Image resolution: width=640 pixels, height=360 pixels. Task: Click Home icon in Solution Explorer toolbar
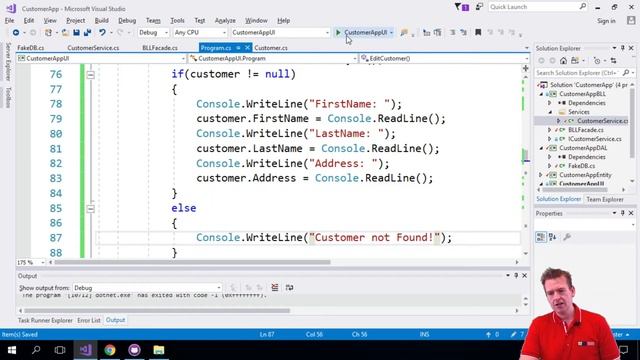pyautogui.click(x=563, y=61)
